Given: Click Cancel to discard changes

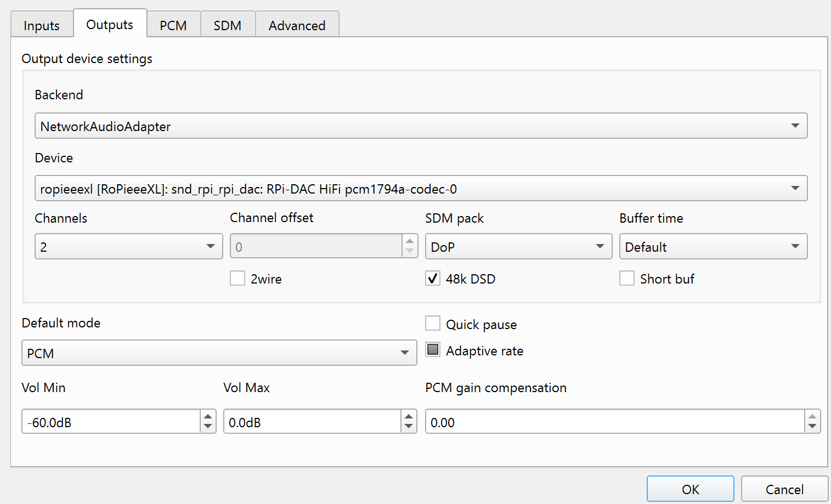Looking at the screenshot, I should 784,489.
